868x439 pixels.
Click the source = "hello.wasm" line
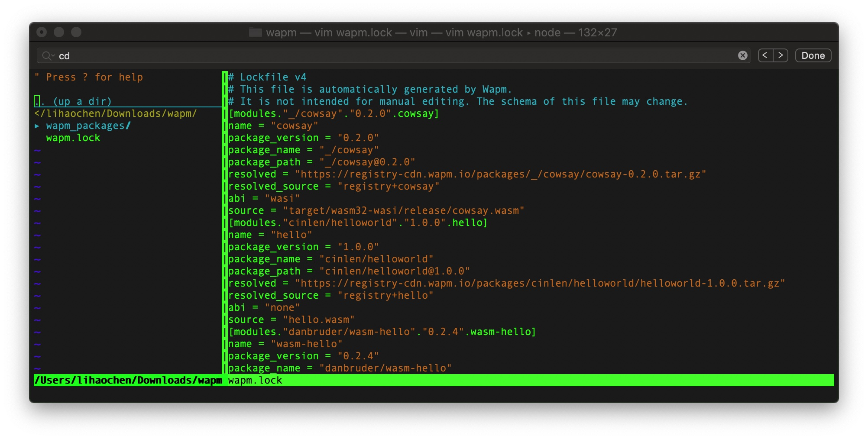pyautogui.click(x=291, y=320)
